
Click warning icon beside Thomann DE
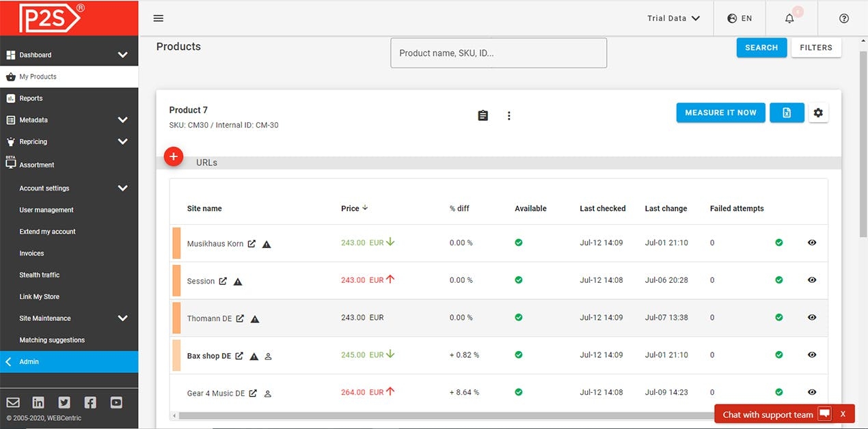point(255,319)
